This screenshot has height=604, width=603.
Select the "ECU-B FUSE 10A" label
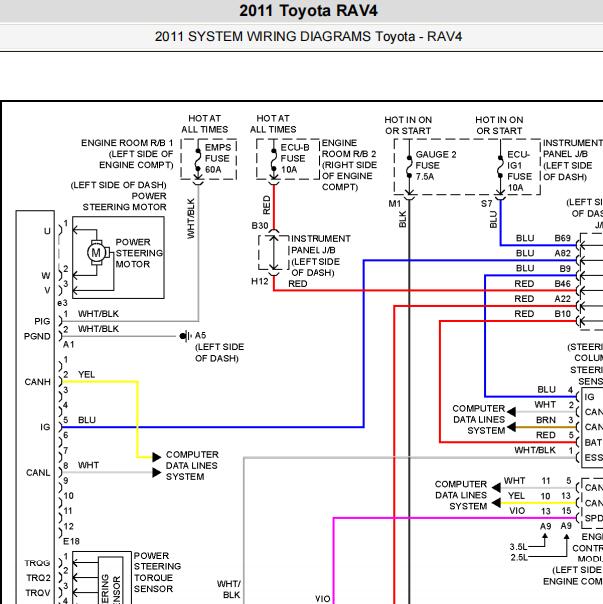(295, 158)
